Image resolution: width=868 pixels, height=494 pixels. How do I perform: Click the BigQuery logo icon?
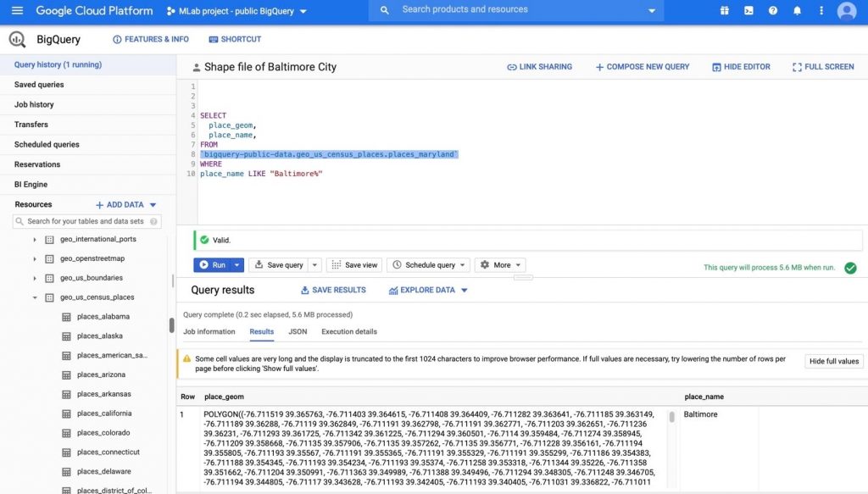click(x=17, y=39)
